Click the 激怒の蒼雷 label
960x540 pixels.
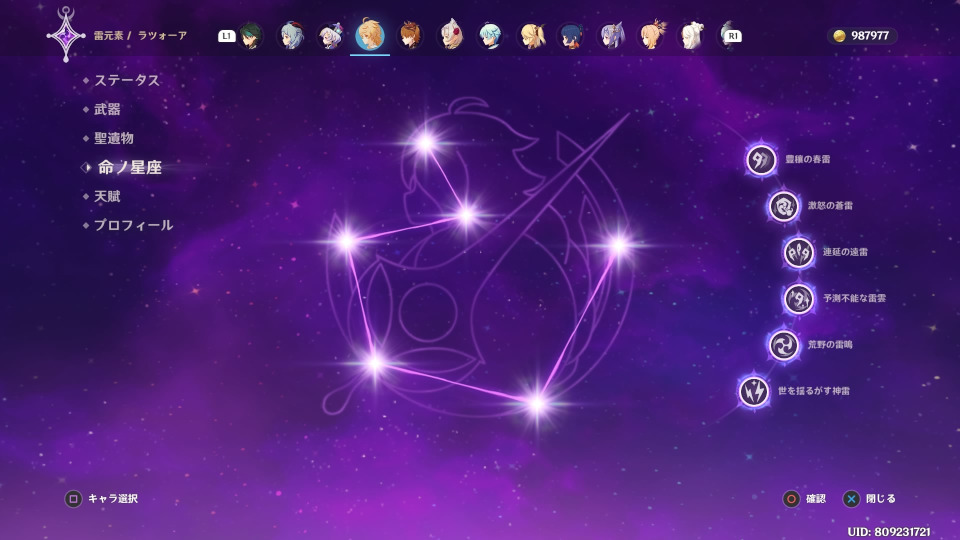pos(830,206)
